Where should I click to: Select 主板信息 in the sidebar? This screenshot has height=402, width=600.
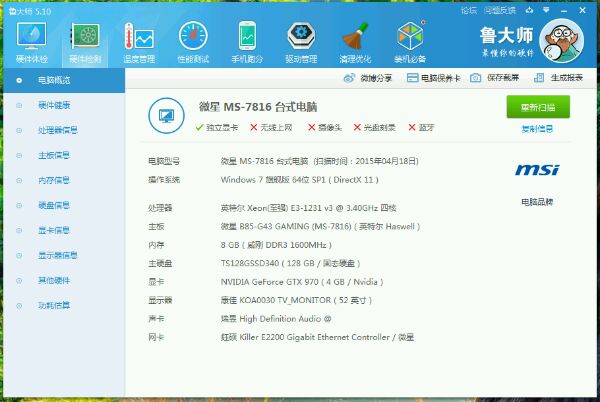(x=64, y=155)
